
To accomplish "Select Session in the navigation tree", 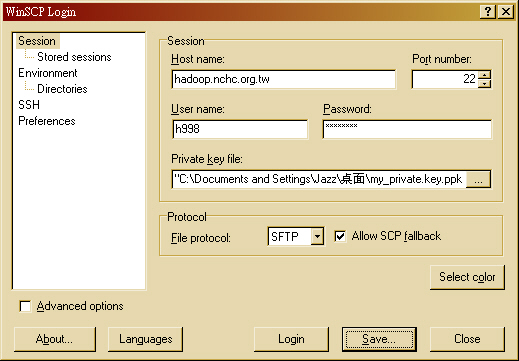I will point(37,41).
